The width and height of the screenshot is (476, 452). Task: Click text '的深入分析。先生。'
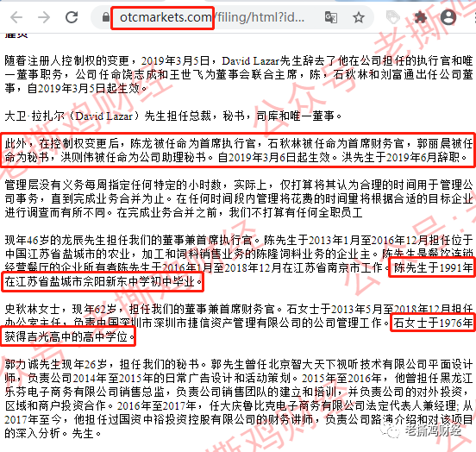[53, 434]
